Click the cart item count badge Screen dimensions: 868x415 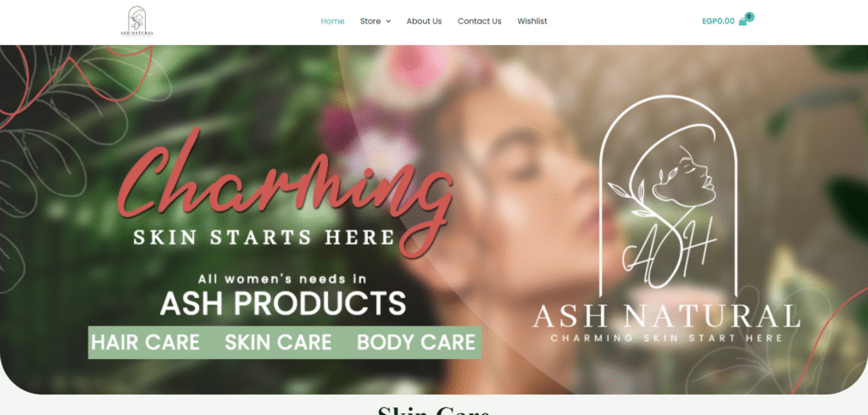pyautogui.click(x=749, y=17)
